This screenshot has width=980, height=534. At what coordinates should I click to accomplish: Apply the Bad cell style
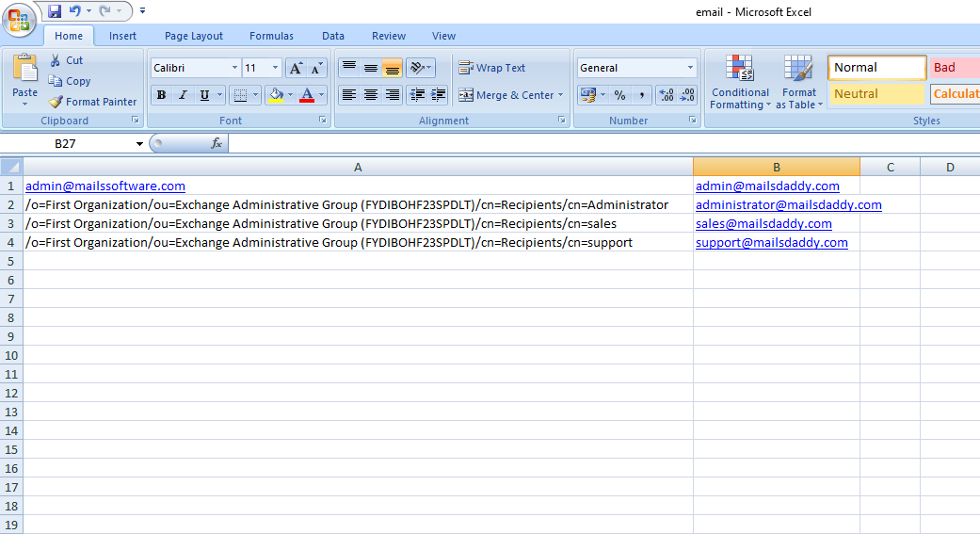tap(955, 68)
